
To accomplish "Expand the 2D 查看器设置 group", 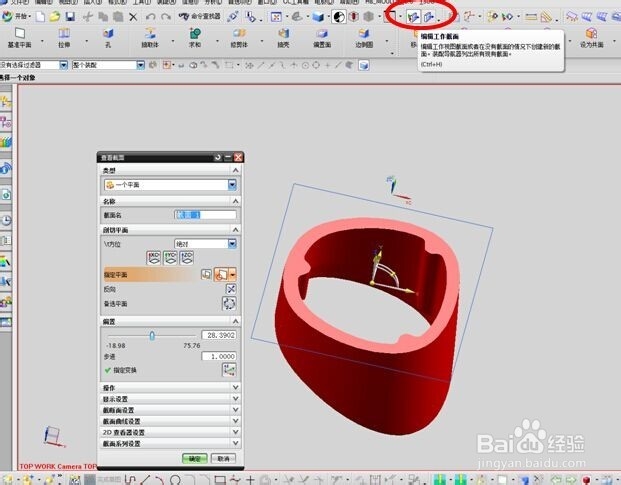I will 235,432.
